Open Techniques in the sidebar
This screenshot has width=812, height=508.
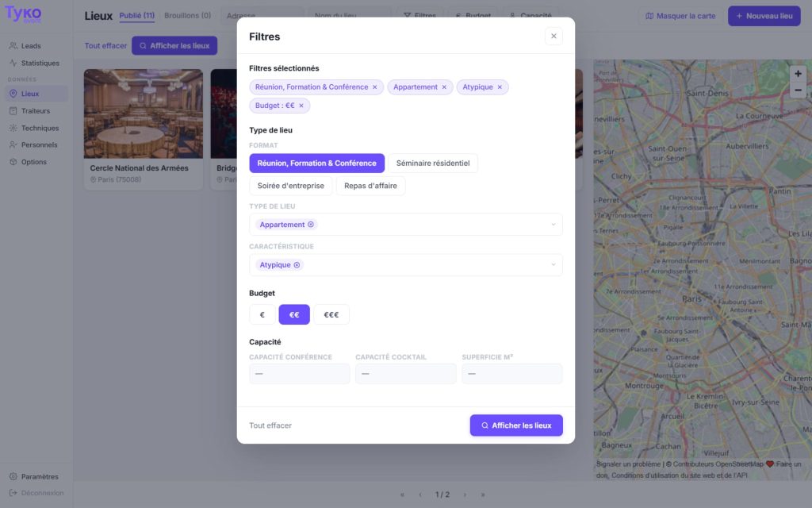coord(40,128)
